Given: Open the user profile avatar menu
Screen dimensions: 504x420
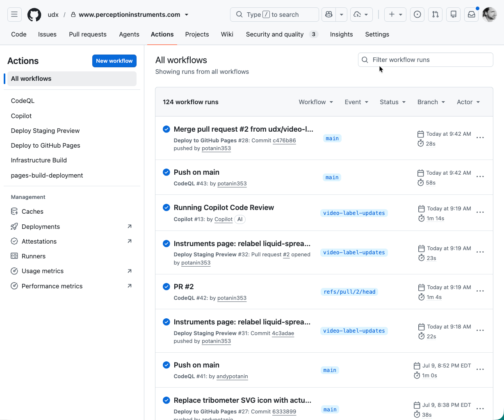Looking at the screenshot, I should click(x=489, y=14).
